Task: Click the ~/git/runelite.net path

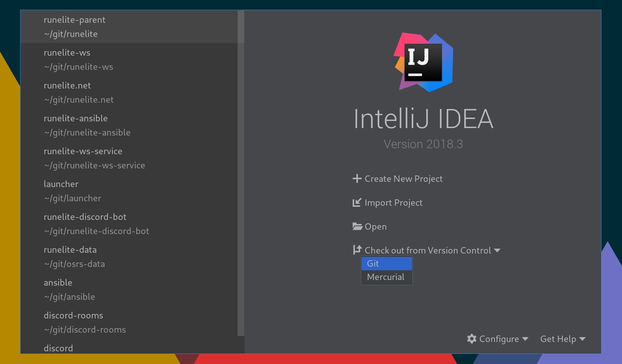Action: pos(78,100)
